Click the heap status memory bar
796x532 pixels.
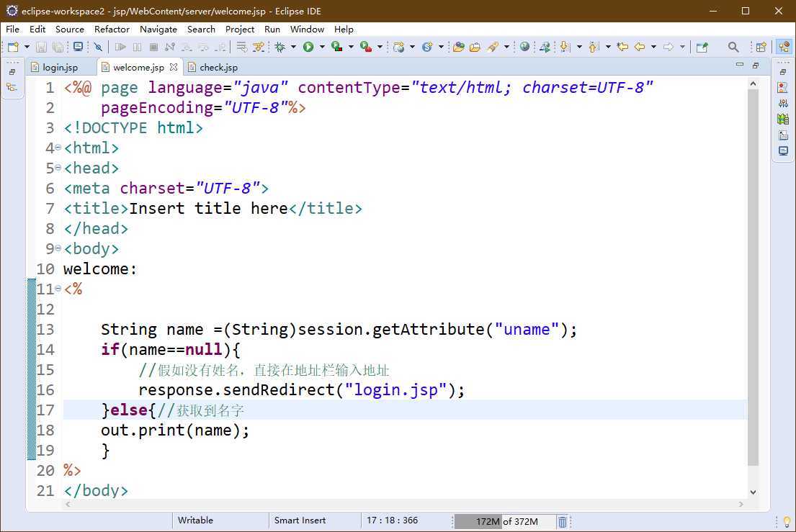click(x=504, y=521)
